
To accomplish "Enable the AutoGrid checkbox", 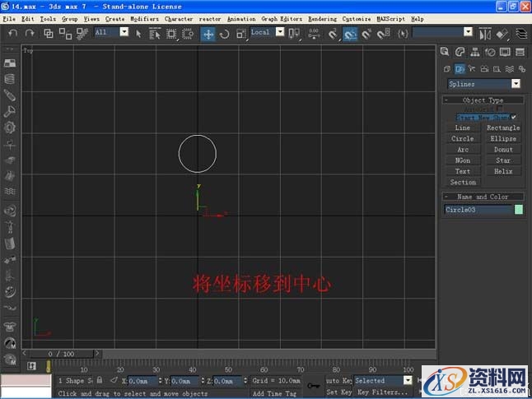I will [x=499, y=109].
